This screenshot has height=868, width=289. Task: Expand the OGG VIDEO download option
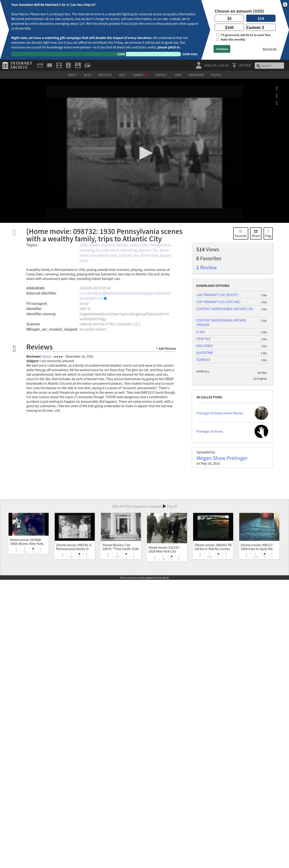click(204, 346)
